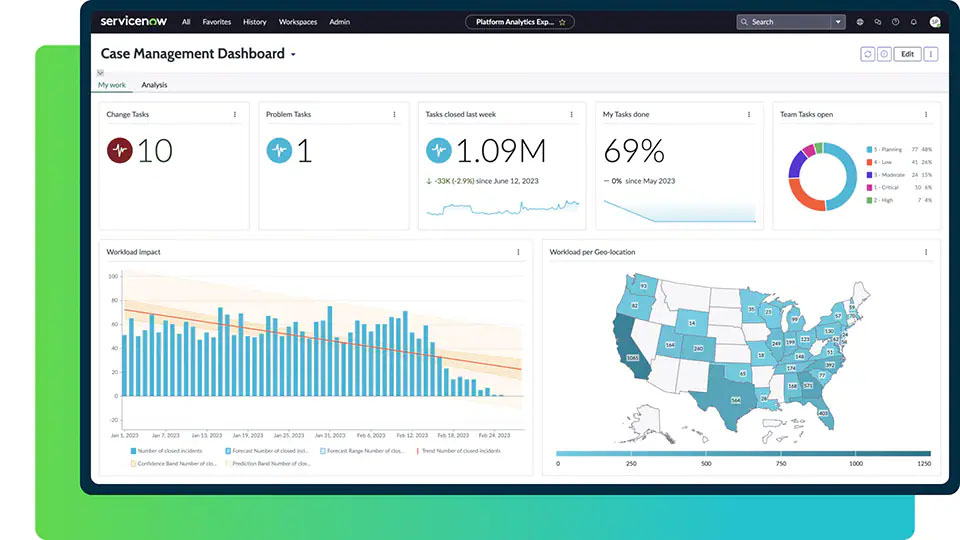
Task: Open the Favorites menu
Action: (216, 22)
